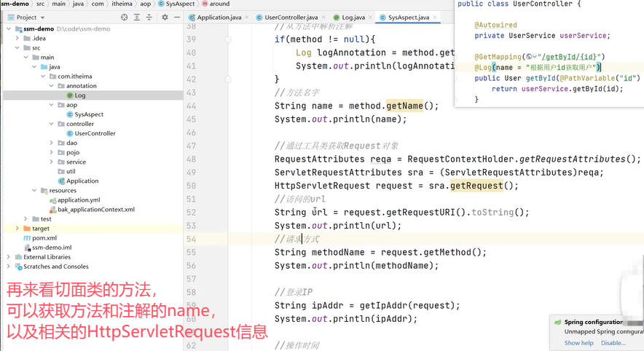
Task: Click the @Autowired annotation in UserController popup
Action: [495, 25]
